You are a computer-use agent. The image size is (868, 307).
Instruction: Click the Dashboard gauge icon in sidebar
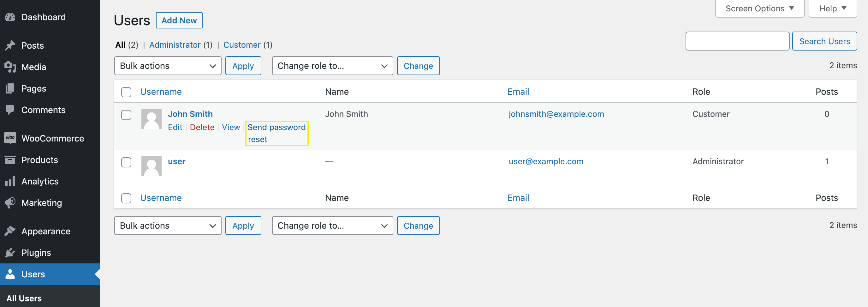click(x=10, y=17)
